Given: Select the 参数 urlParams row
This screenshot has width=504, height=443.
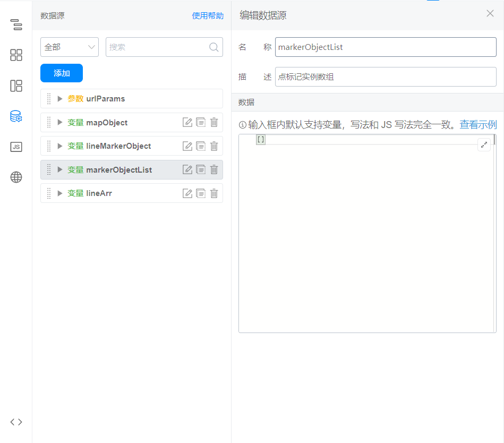Looking at the screenshot, I should point(132,99).
